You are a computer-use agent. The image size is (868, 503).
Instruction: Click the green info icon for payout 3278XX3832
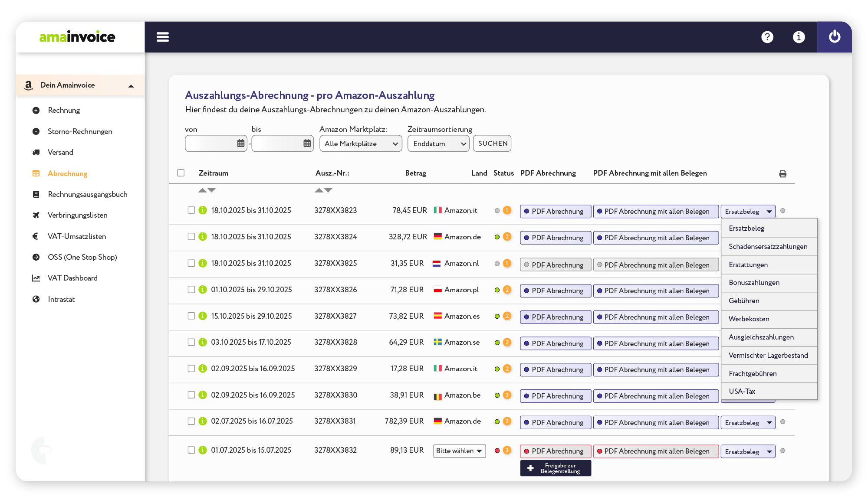tap(203, 450)
